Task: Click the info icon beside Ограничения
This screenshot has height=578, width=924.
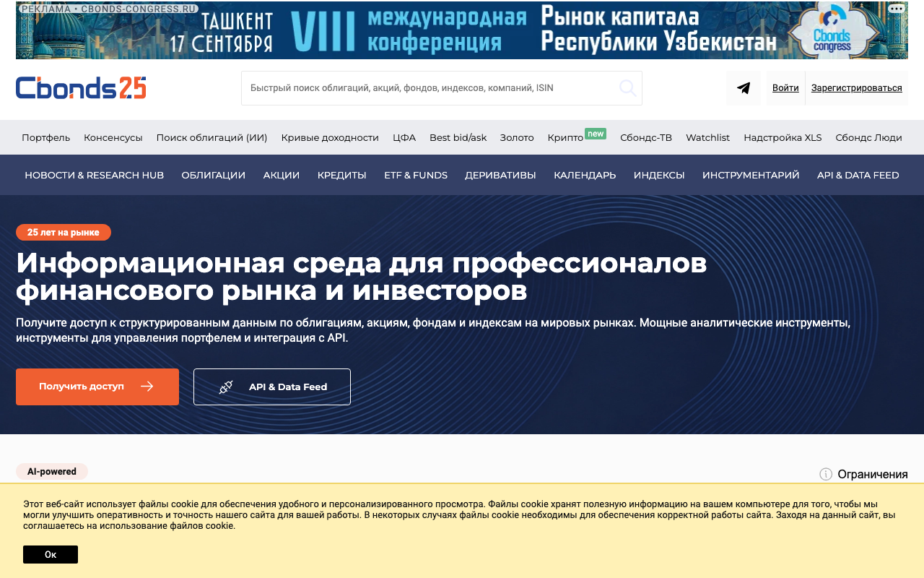Action: point(826,474)
